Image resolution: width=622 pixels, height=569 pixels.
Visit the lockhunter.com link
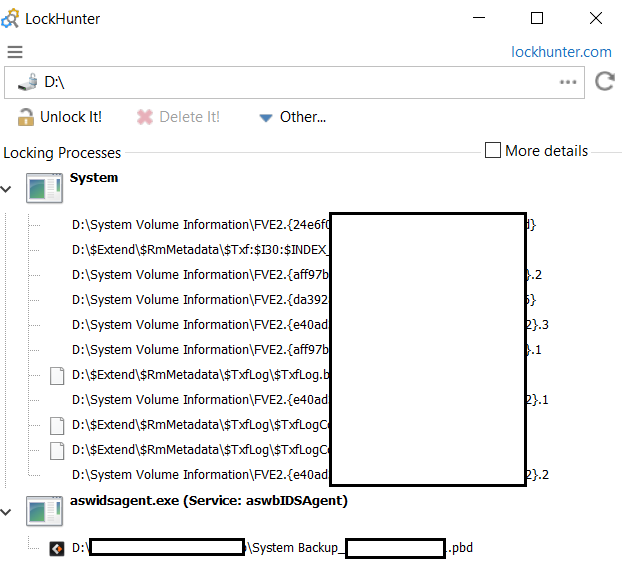click(x=561, y=52)
